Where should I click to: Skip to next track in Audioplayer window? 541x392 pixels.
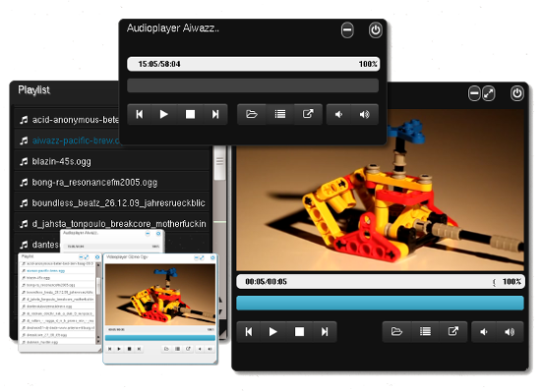[x=215, y=114]
